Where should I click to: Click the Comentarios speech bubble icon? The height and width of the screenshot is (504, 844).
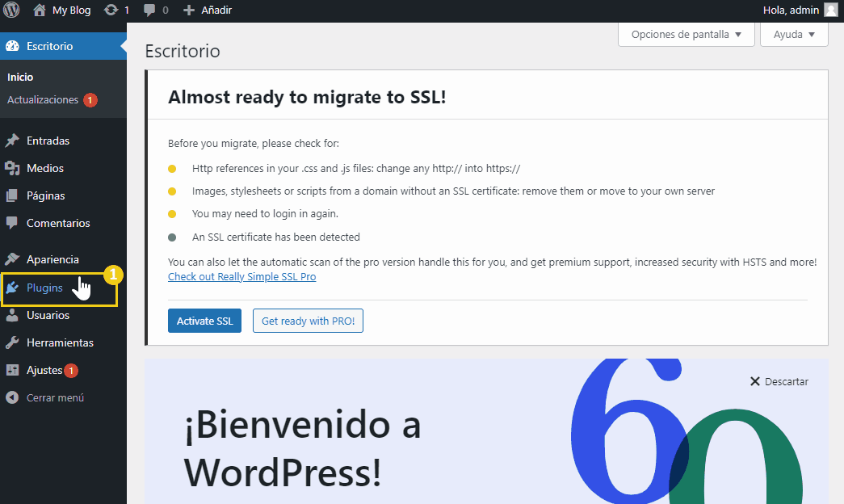point(12,223)
